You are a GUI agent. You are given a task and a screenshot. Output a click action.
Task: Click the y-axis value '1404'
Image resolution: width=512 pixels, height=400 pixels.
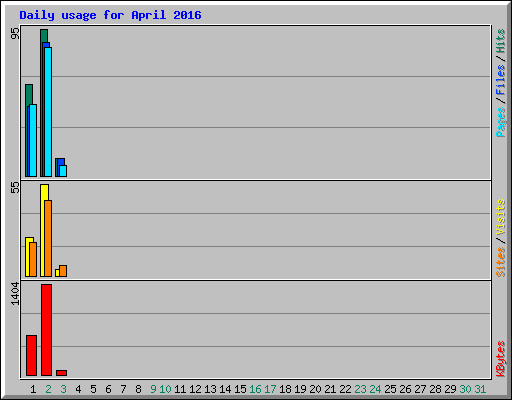(15, 293)
